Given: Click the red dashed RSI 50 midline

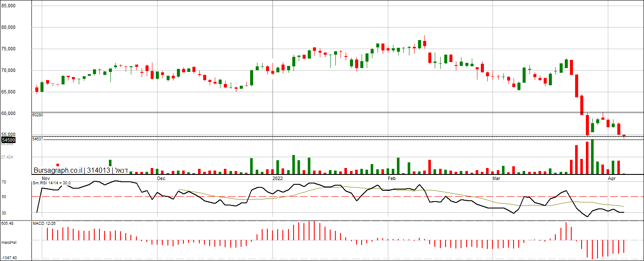Looking at the screenshot, I should 338,196.
